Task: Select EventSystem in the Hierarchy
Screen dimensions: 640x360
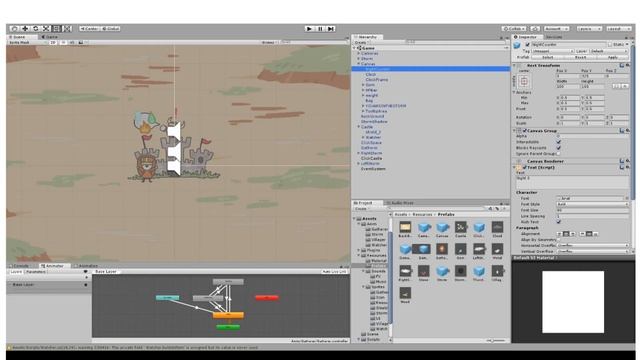Action: click(373, 169)
